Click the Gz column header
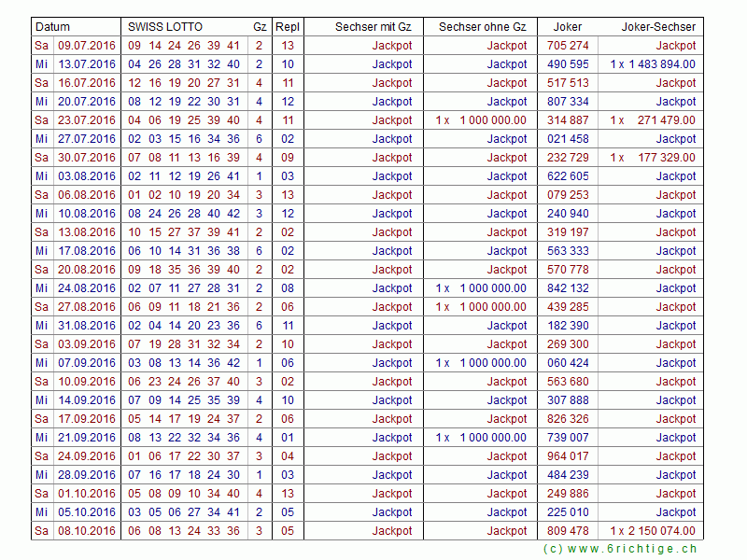 coord(259,27)
